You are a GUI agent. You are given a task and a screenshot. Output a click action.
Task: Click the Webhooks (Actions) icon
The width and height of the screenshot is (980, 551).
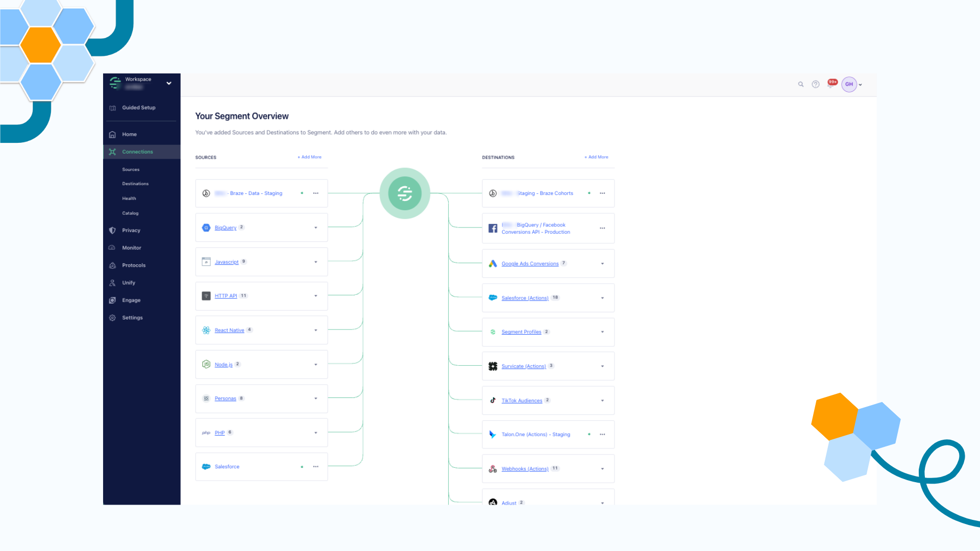[x=493, y=469]
